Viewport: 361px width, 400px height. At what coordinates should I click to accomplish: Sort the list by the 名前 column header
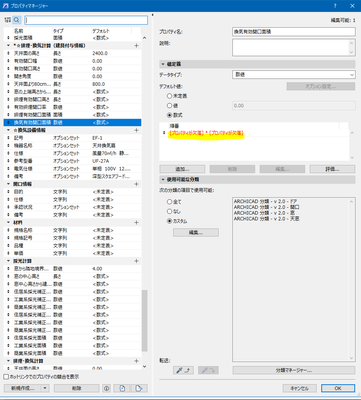click(18, 31)
